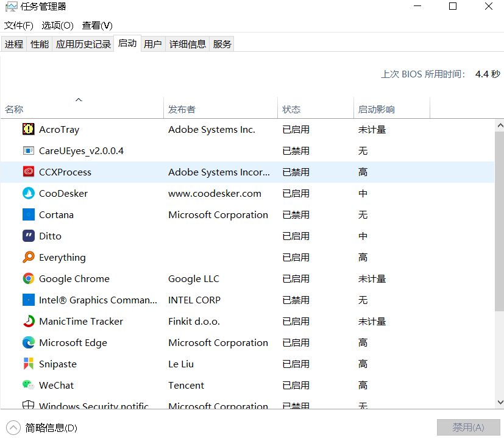Click the Task Manager title bar icon

pyautogui.click(x=11, y=7)
